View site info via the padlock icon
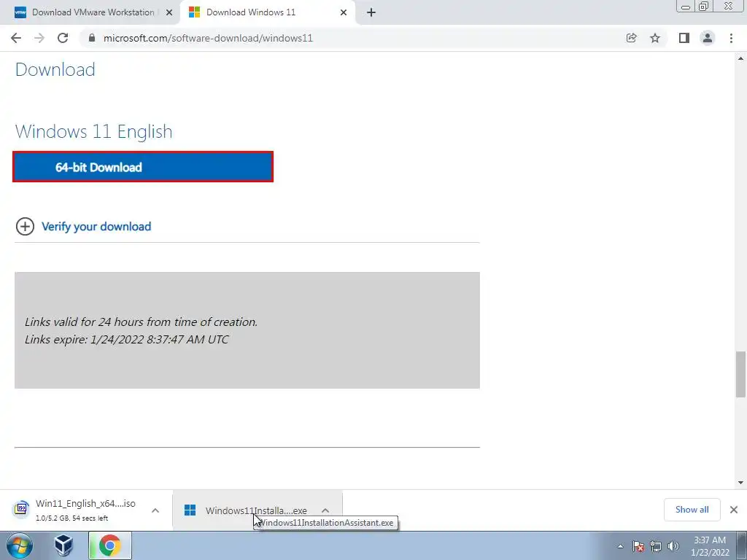The width and height of the screenshot is (747, 560). tap(92, 38)
